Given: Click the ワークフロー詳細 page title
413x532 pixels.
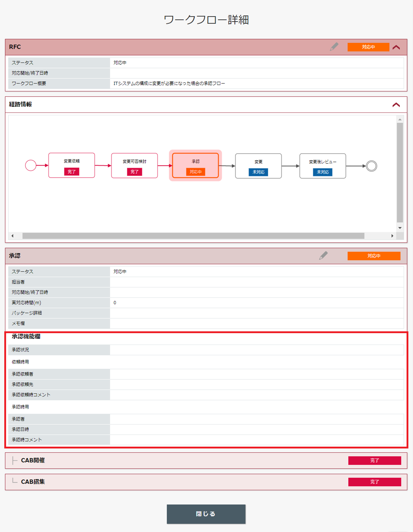Looking at the screenshot, I should [x=206, y=20].
